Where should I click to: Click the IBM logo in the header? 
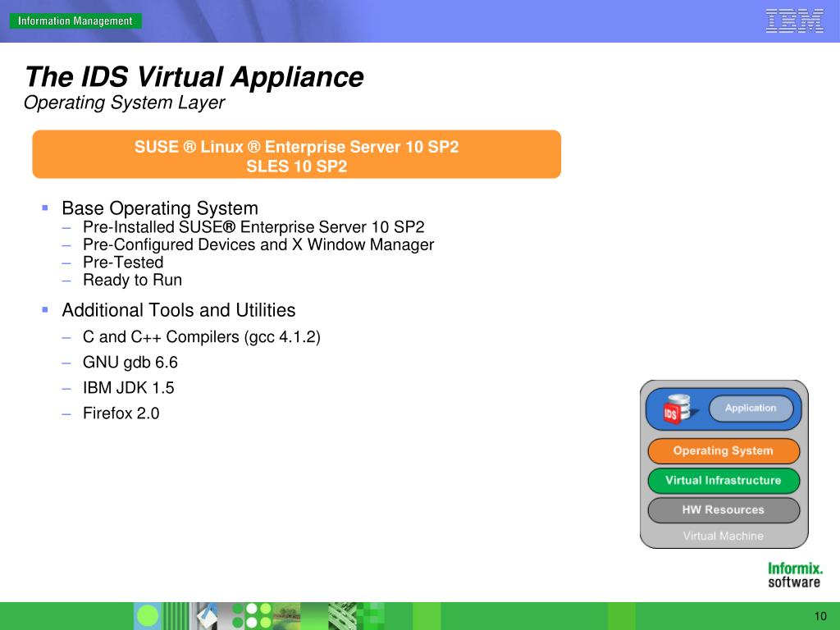(x=794, y=21)
